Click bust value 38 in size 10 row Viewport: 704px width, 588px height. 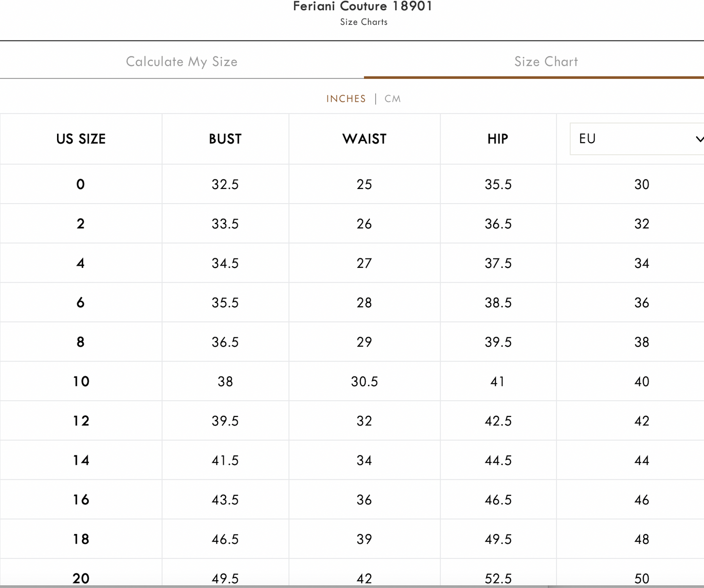click(x=225, y=381)
